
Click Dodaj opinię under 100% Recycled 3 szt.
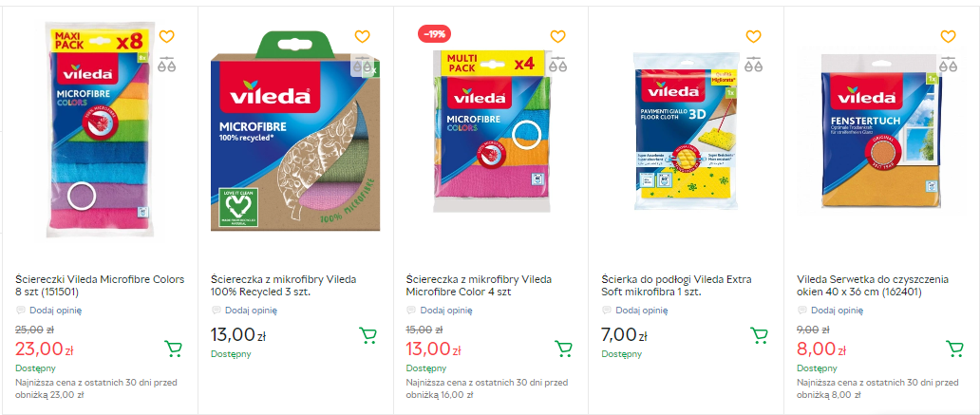tap(250, 310)
